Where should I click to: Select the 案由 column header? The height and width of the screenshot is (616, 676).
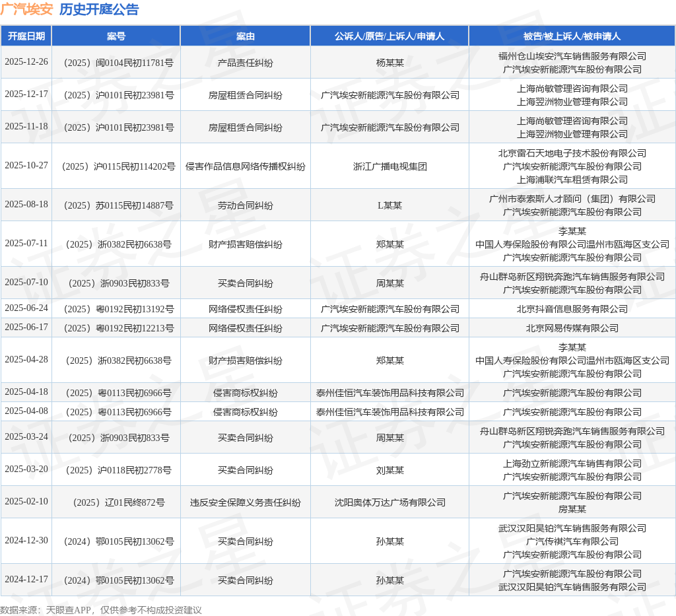(246, 36)
